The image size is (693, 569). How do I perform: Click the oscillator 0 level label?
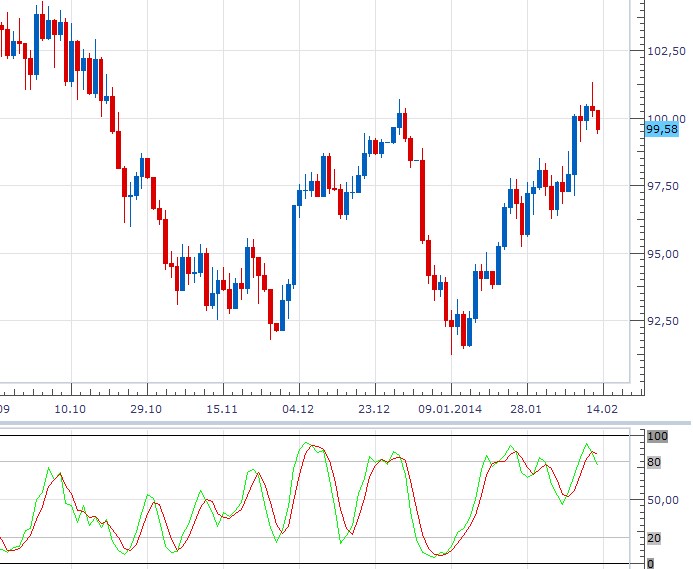pyautogui.click(x=651, y=564)
